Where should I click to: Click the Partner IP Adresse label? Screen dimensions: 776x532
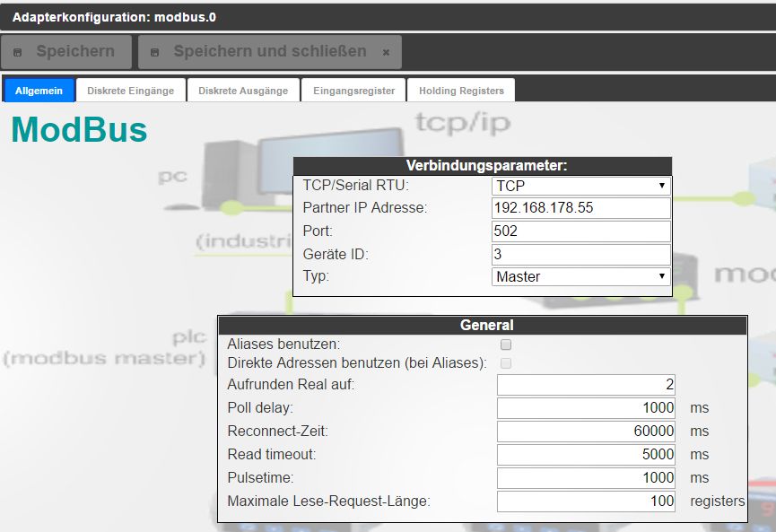365,208
